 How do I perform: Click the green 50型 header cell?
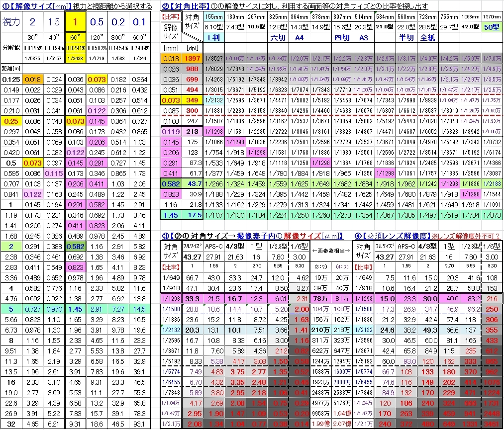[x=492, y=27]
